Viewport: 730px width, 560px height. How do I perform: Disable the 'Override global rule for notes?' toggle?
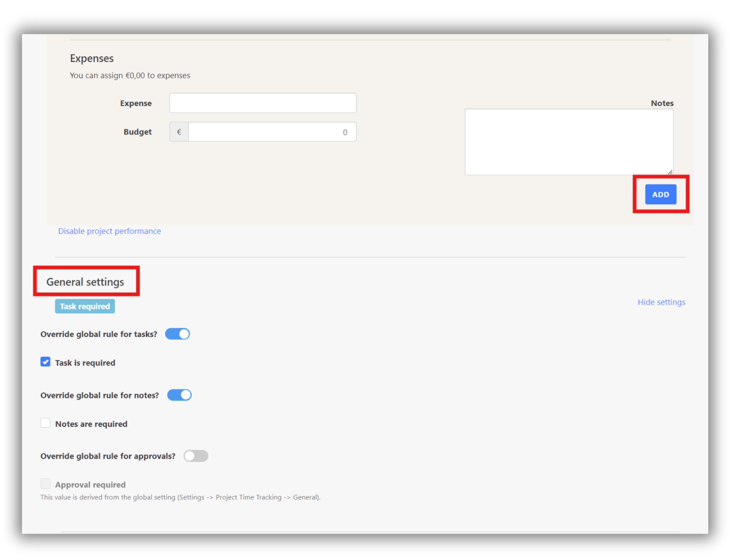[x=179, y=395]
